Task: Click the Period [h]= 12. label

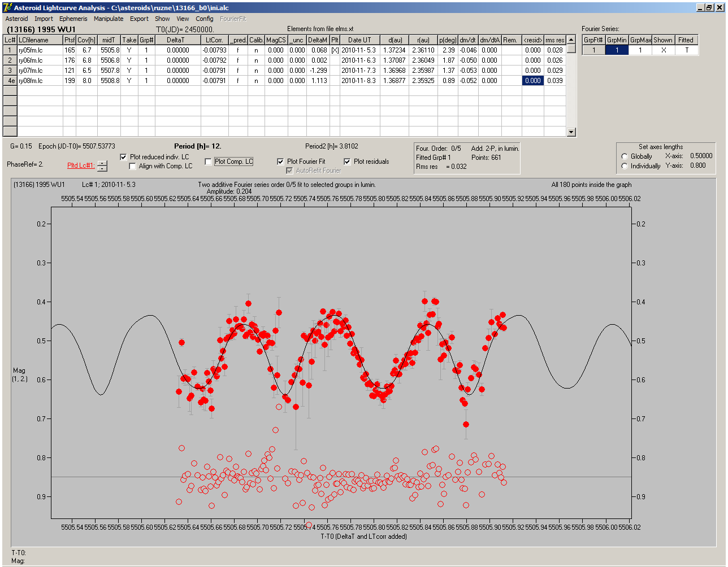Action: 198,146
